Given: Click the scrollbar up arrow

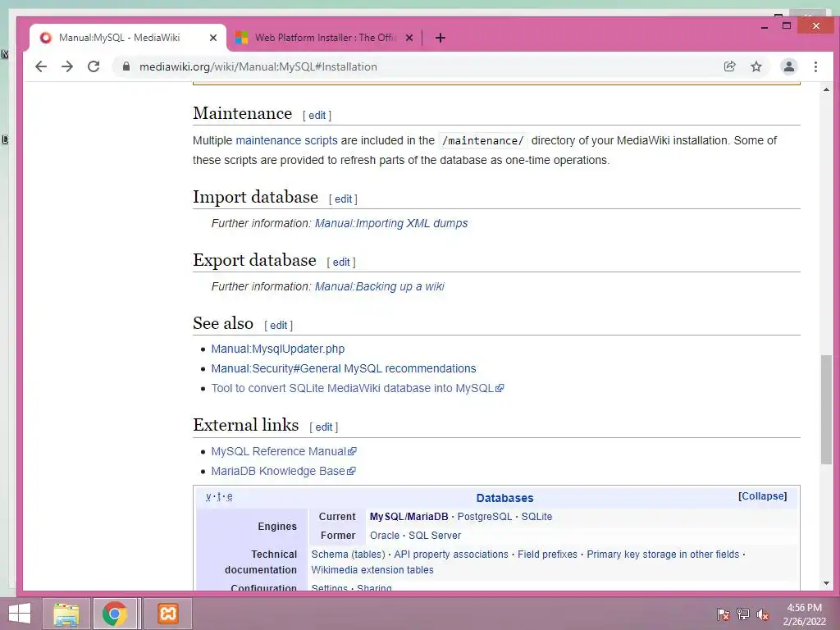Looking at the screenshot, I should (x=826, y=89).
